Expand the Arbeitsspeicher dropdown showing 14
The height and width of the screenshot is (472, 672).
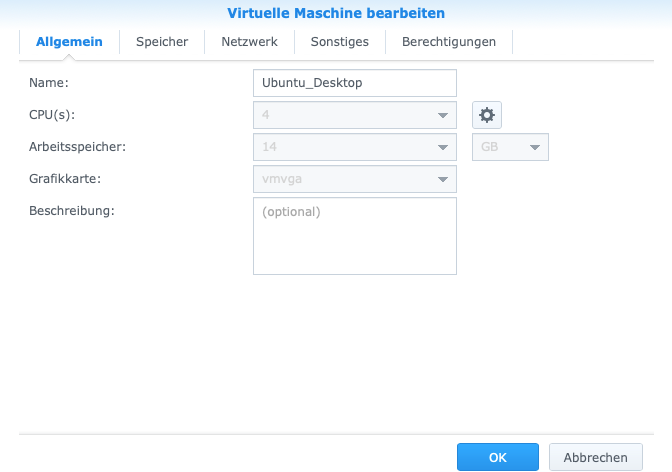(355, 147)
